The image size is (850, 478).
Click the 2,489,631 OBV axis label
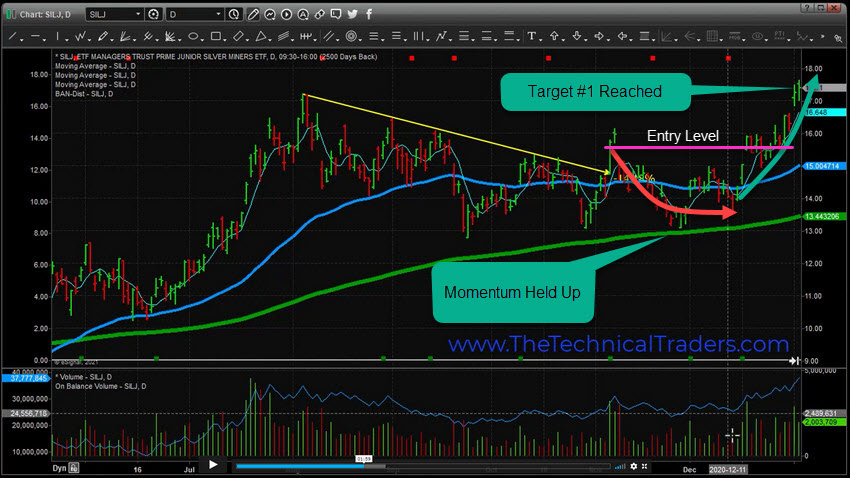824,413
